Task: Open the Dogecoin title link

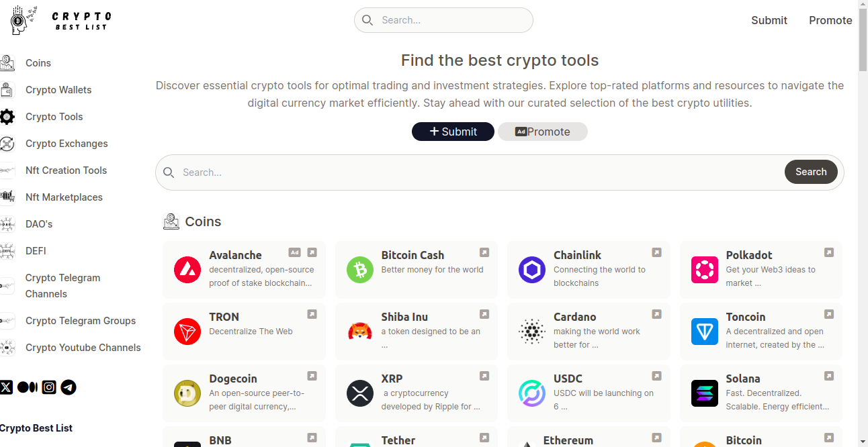Action: tap(233, 379)
